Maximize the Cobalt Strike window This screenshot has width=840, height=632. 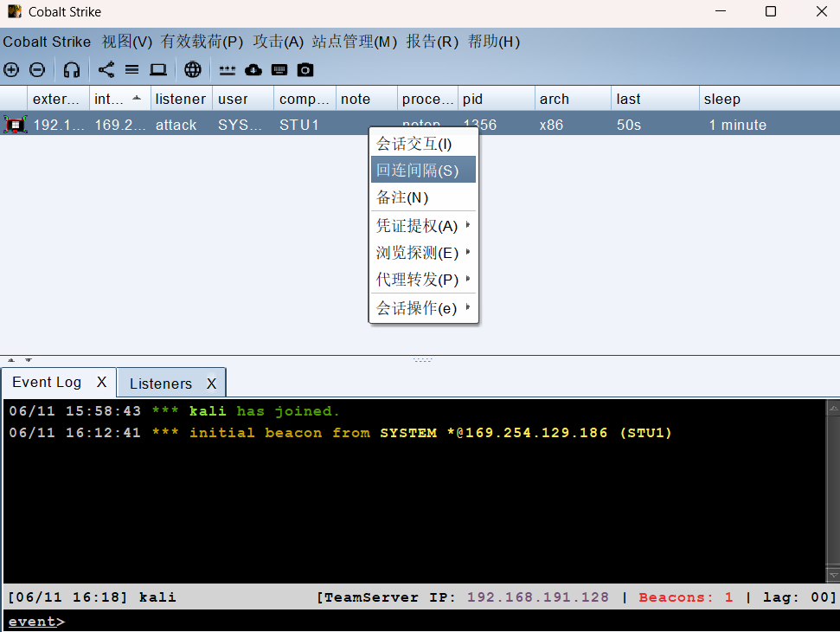pos(771,11)
